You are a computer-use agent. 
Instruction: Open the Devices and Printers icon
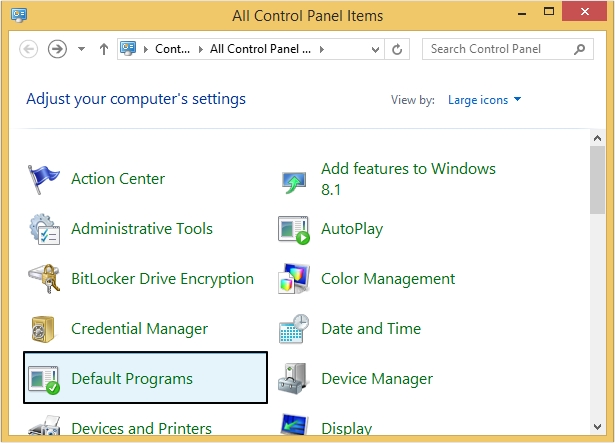tap(44, 425)
